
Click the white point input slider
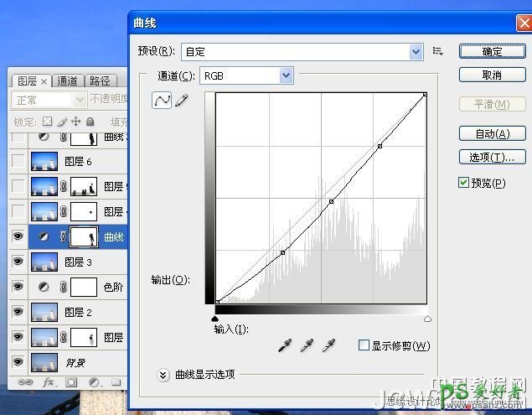(427, 319)
